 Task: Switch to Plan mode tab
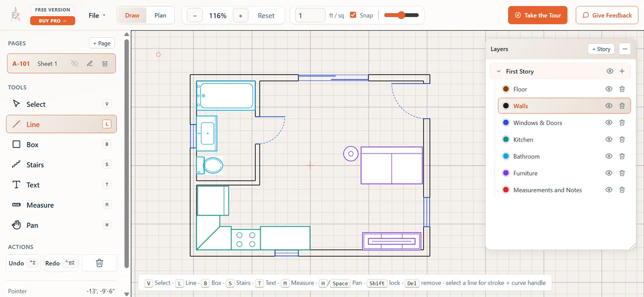pyautogui.click(x=160, y=15)
